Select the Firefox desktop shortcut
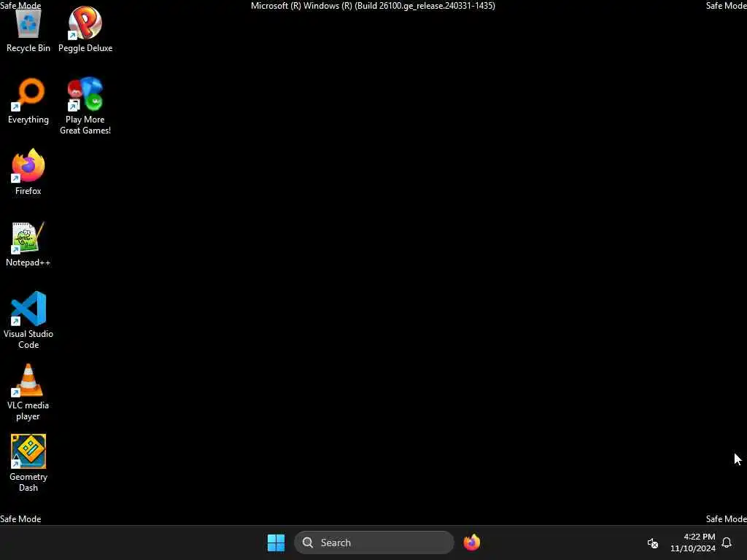This screenshot has height=560, width=747. point(28,172)
